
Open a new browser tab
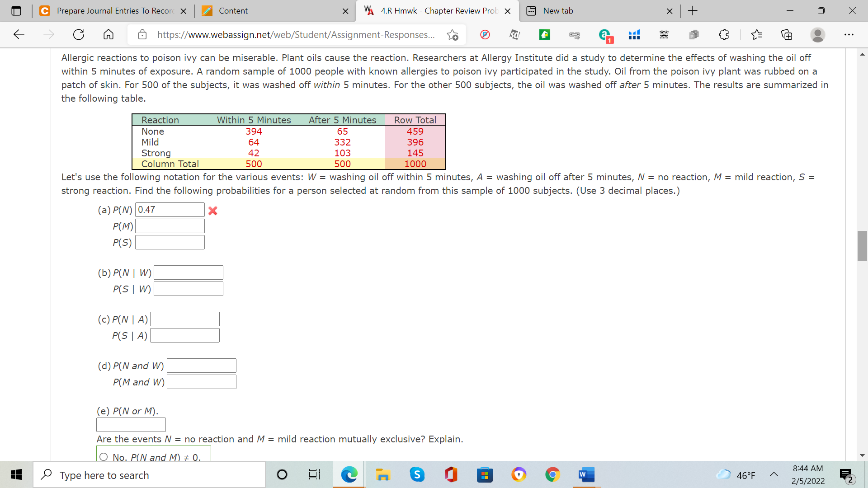click(692, 11)
